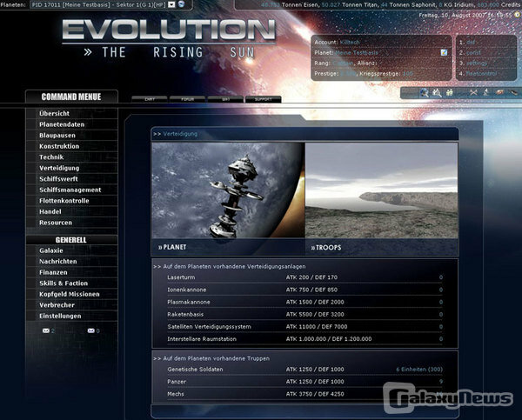This screenshot has height=420, width=522.
Task: Open Schiffswerft page
Action: [58, 179]
